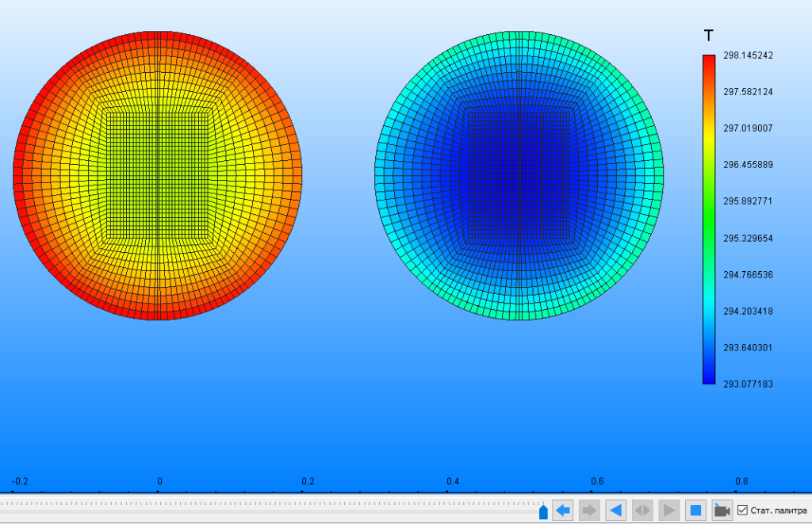Click the 0 mark on the ruler
This screenshot has width=812, height=524.
click(159, 482)
